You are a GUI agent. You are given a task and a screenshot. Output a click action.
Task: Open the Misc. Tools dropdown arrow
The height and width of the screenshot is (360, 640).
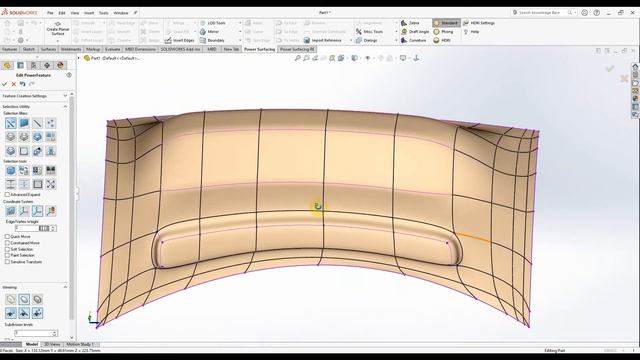pos(396,31)
